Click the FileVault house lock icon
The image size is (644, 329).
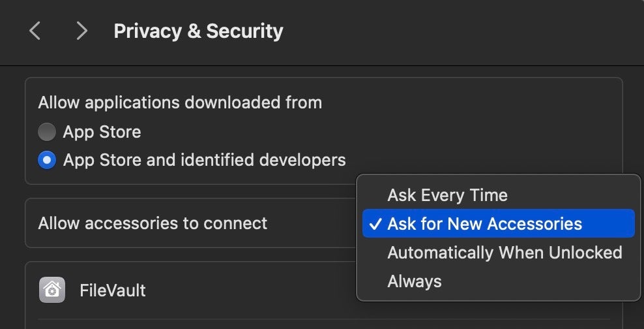tap(51, 290)
